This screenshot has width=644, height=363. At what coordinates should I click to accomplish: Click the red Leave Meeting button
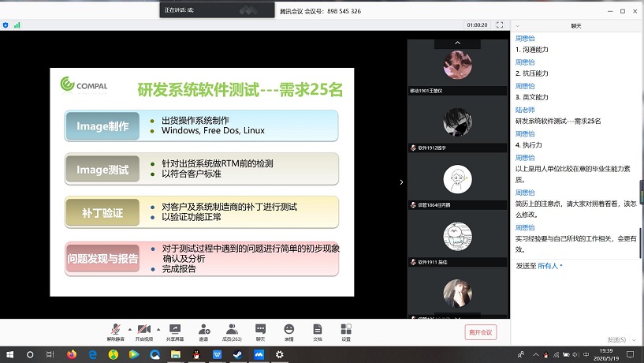[481, 332]
